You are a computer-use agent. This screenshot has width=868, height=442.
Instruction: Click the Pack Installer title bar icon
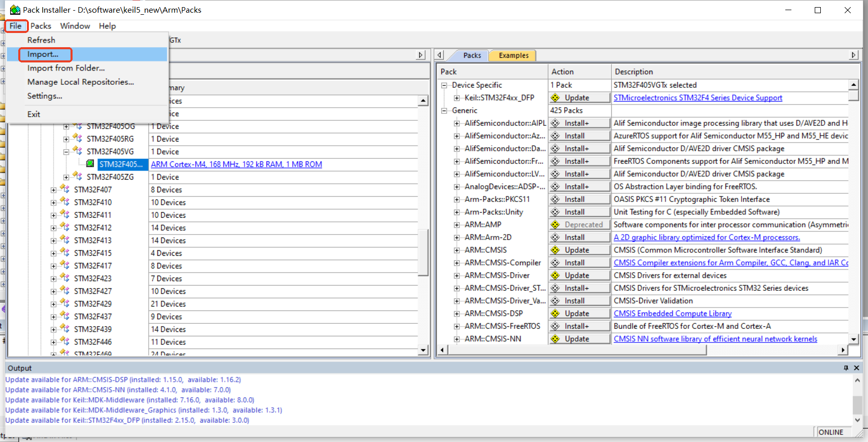tap(15, 10)
